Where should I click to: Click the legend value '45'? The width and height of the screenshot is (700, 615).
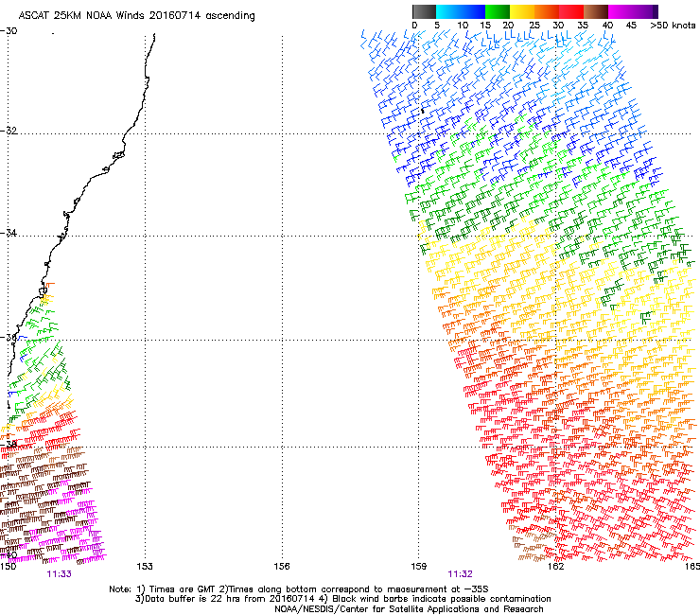pyautogui.click(x=631, y=26)
